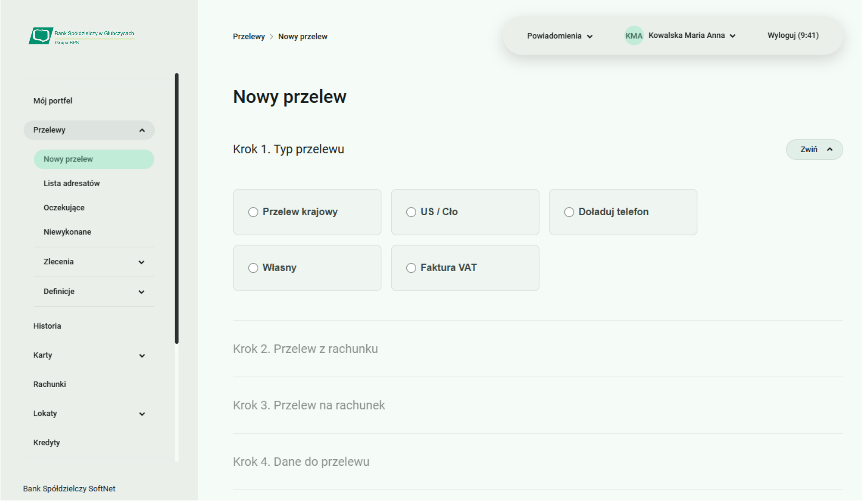
Task: Choose the Doładuj telefon option
Action: (569, 212)
